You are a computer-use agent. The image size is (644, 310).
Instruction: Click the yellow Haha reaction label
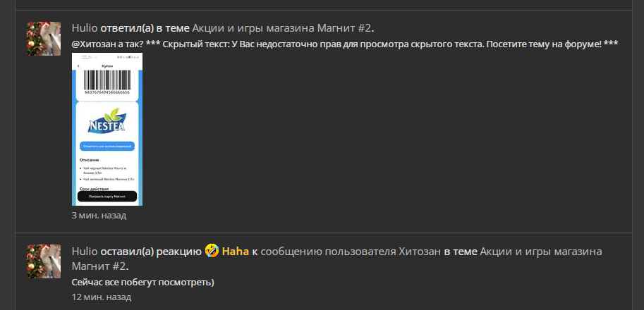tap(236, 251)
